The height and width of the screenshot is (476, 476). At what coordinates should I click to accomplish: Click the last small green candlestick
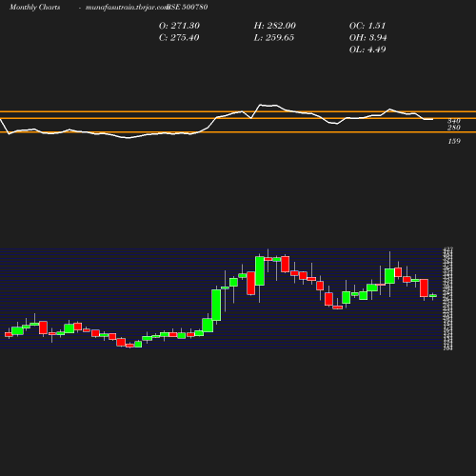click(433, 296)
